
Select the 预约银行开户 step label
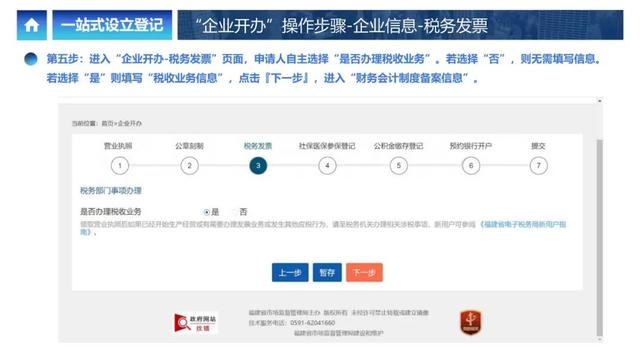[471, 146]
